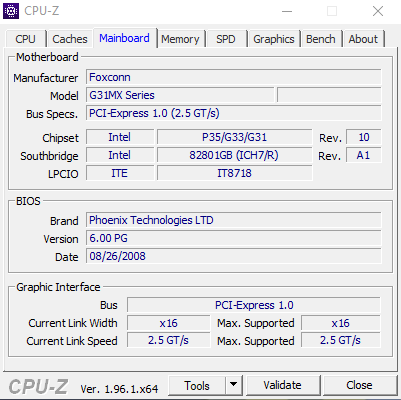Open the Caches tab
The image size is (401, 400).
[70, 39]
